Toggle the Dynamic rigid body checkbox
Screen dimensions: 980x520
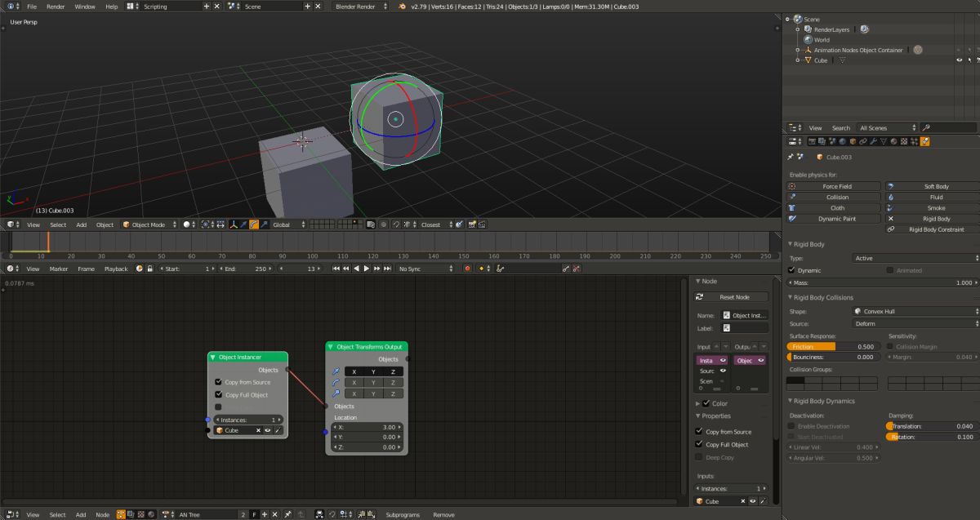point(791,270)
